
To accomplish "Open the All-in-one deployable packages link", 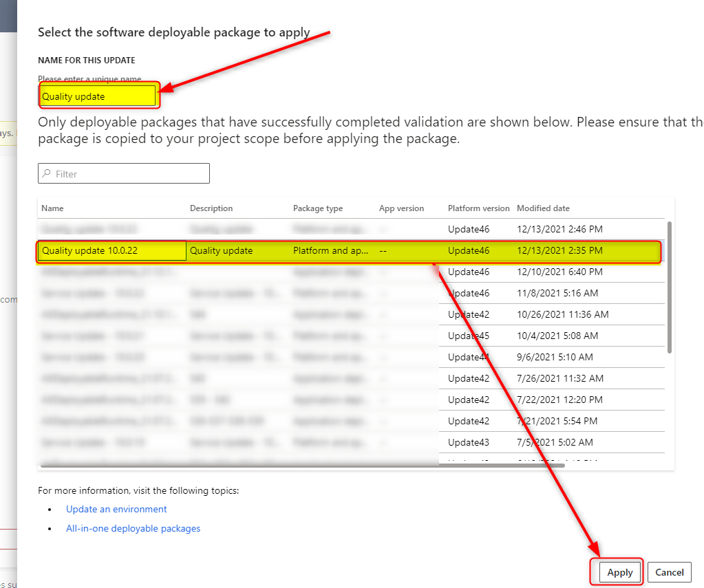I will (133, 529).
